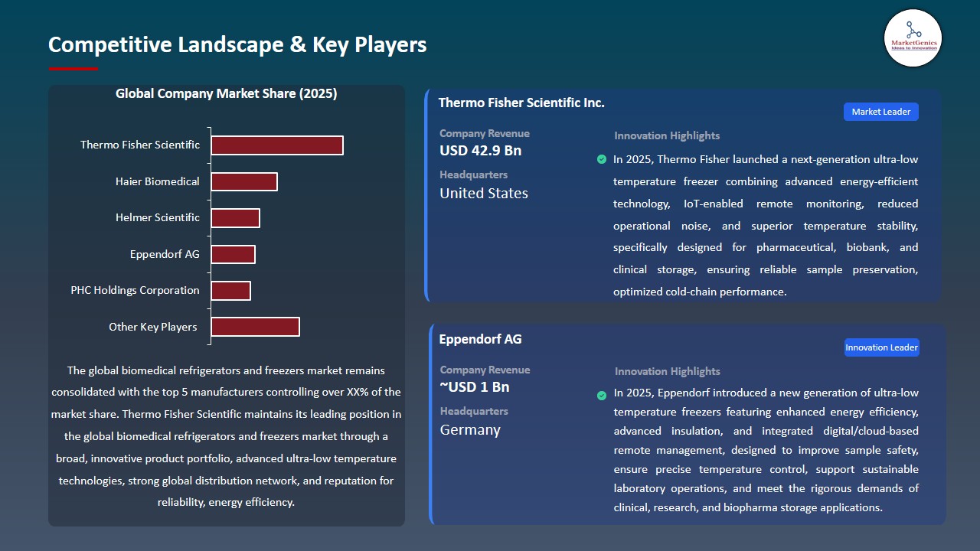This screenshot has height=551, width=980.
Task: Click the USD 42.9 Bn revenue value
Action: (480, 151)
